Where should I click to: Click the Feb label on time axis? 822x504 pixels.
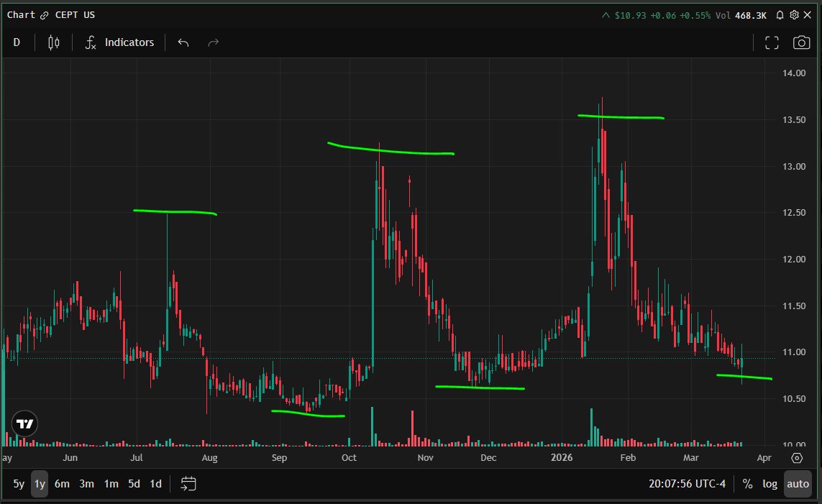(628, 458)
